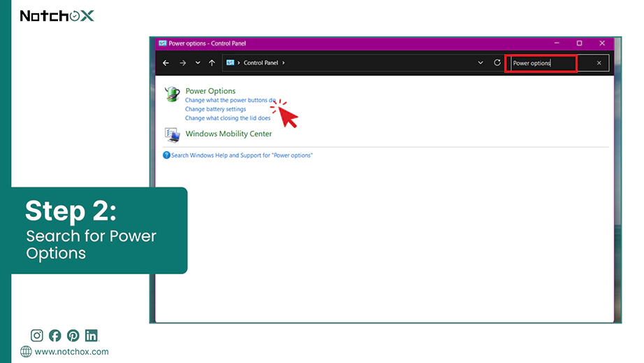The image size is (644, 363).
Task: Click the Forward arrow in navigation bar
Action: pyautogui.click(x=183, y=63)
